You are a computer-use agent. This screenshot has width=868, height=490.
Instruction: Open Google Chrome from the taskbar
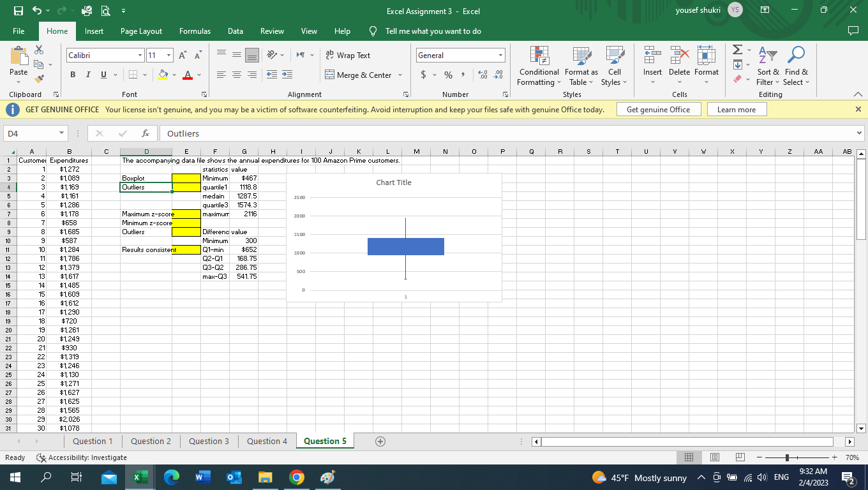click(296, 477)
